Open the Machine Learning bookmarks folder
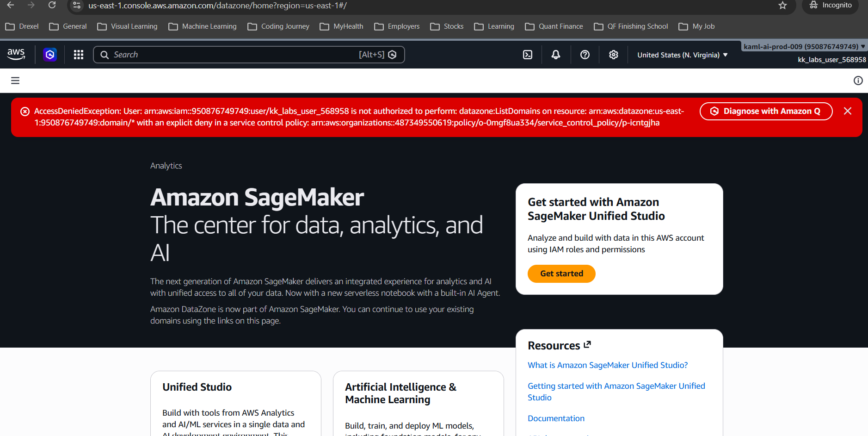868x436 pixels. pyautogui.click(x=203, y=26)
